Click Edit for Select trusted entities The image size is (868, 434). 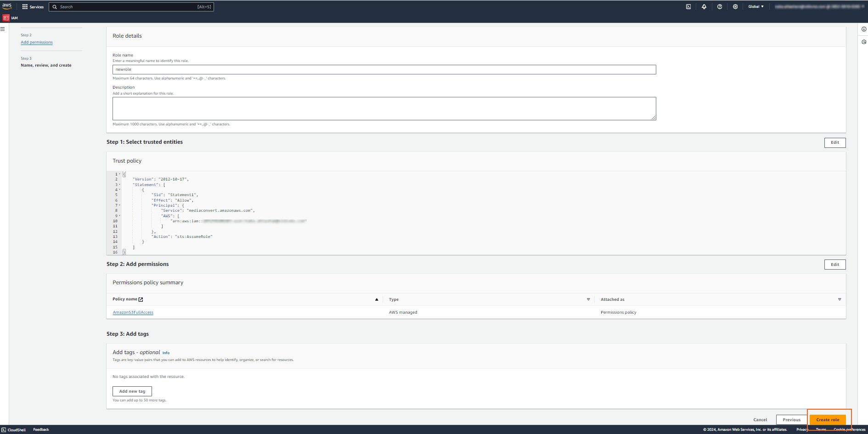[834, 142]
